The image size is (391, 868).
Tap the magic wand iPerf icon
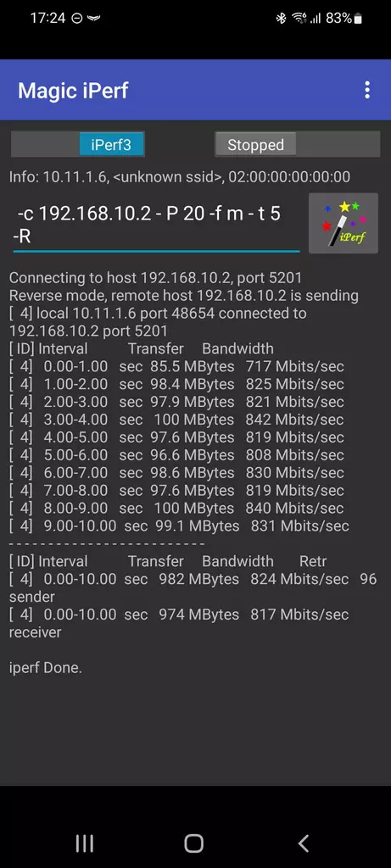(344, 223)
